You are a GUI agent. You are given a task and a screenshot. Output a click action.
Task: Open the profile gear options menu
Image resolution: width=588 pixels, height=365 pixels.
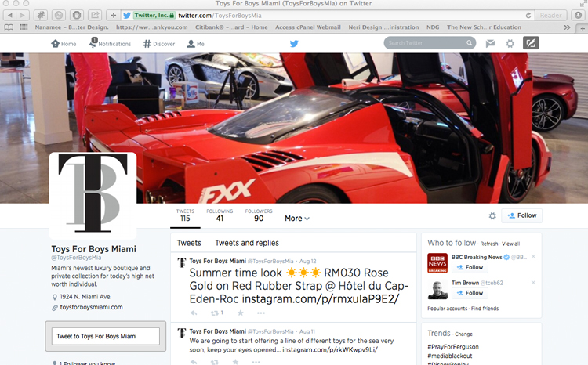coord(492,215)
